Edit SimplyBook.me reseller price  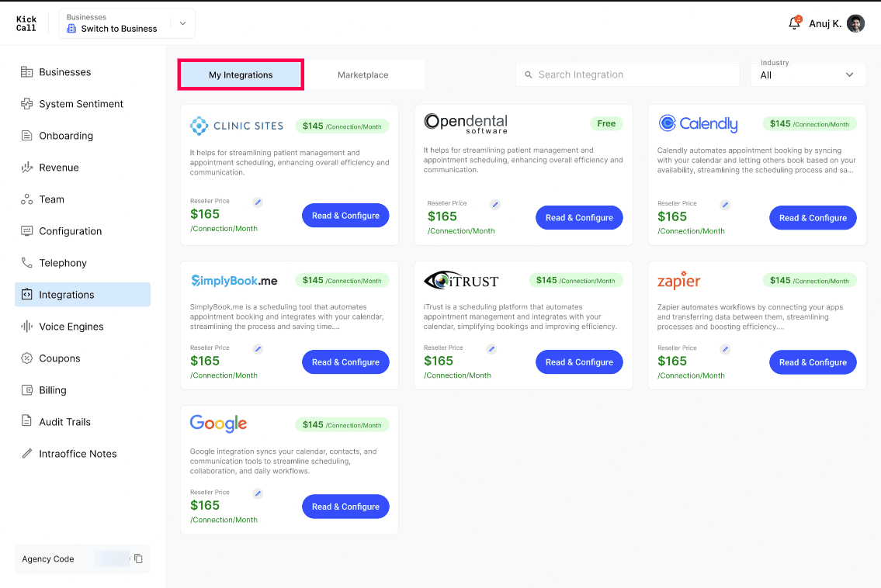[x=258, y=349]
